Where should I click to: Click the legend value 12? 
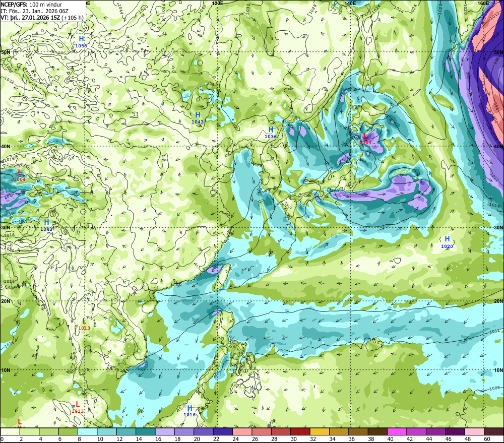coord(119,439)
